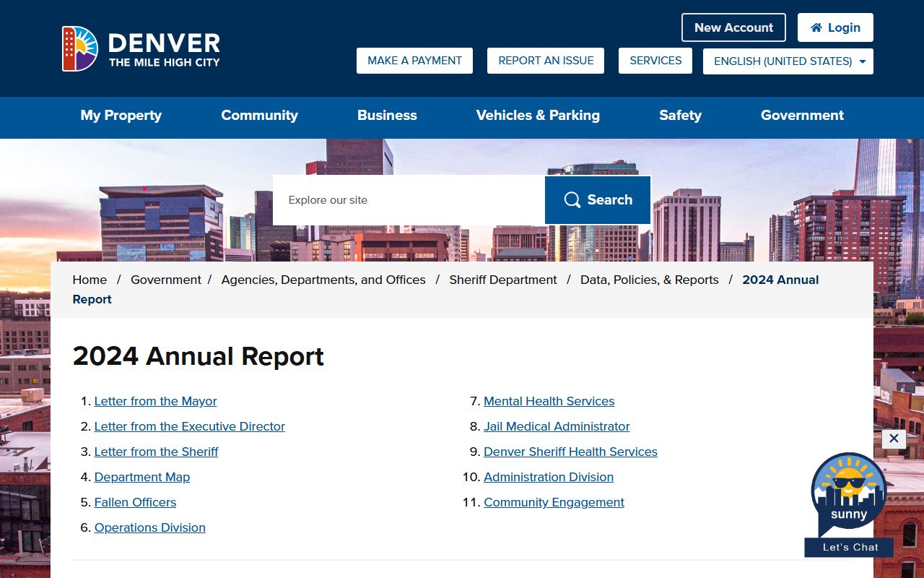Open the Business menu

(387, 116)
